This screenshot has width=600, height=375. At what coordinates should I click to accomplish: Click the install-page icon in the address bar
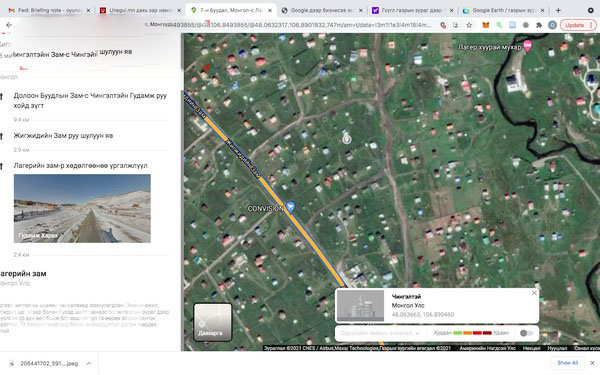[x=456, y=25]
